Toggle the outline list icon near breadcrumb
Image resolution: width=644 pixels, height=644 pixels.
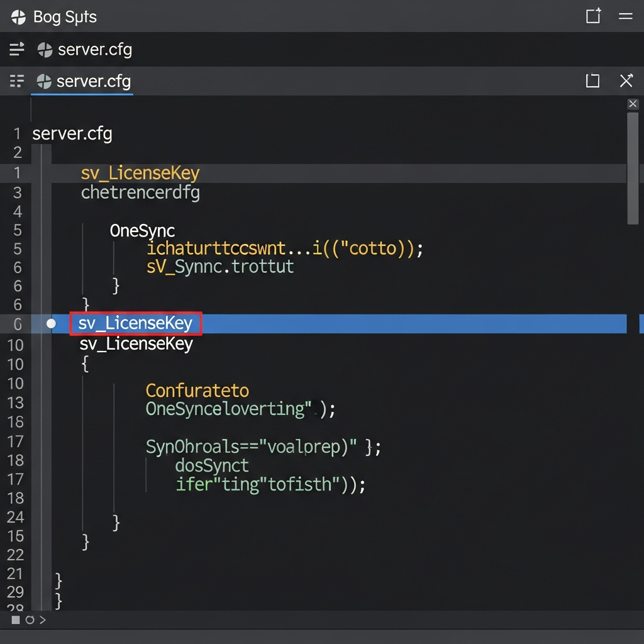[x=17, y=49]
